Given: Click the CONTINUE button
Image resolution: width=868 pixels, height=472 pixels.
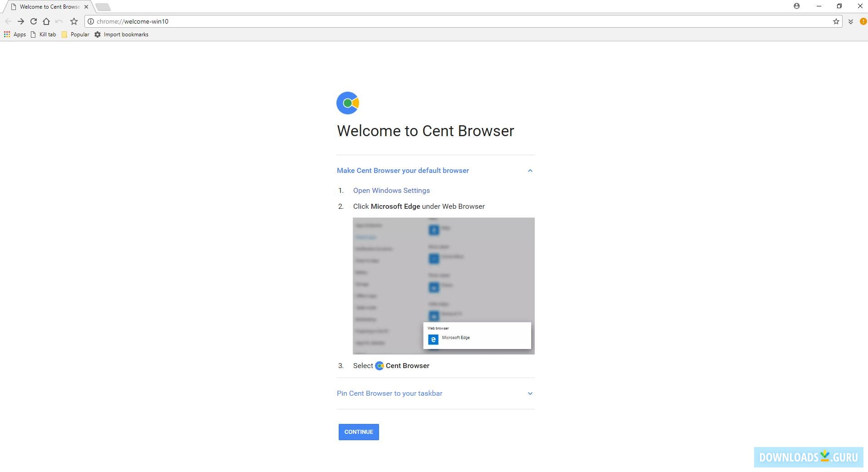Looking at the screenshot, I should pyautogui.click(x=359, y=432).
